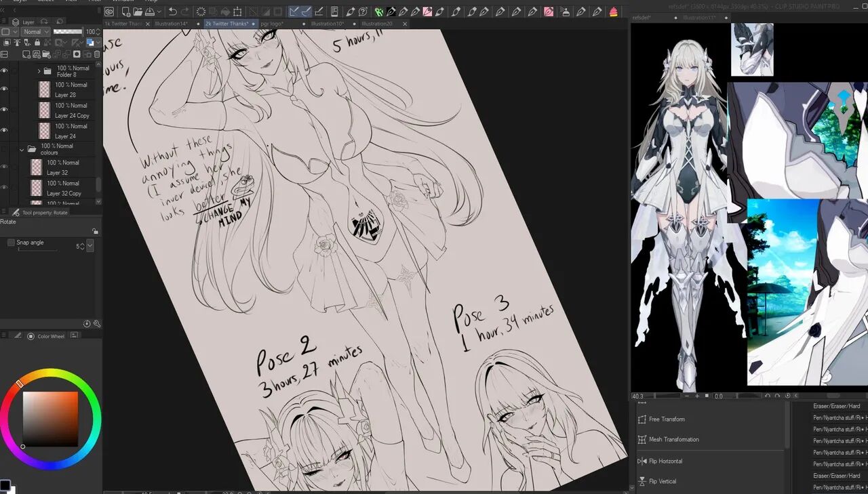Viewport: 868px width, 494px height.
Task: Click the layer list vertical scrollbar
Action: point(99,184)
